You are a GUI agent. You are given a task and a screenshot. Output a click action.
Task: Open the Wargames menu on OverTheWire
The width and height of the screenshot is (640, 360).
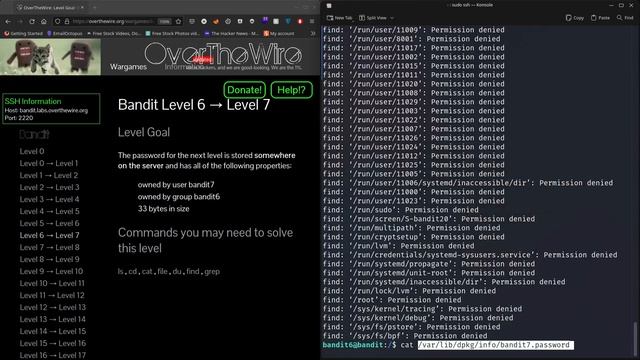(x=128, y=67)
